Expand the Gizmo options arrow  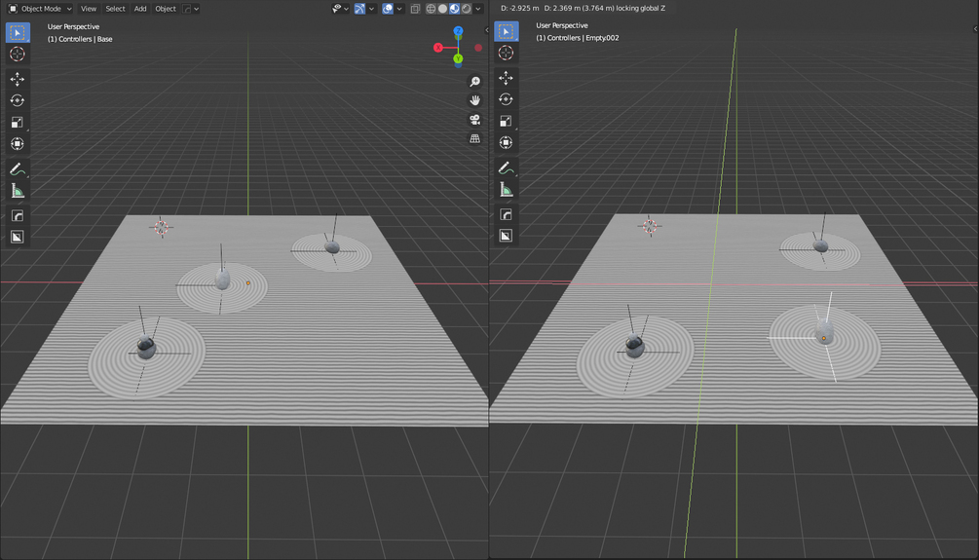371,9
